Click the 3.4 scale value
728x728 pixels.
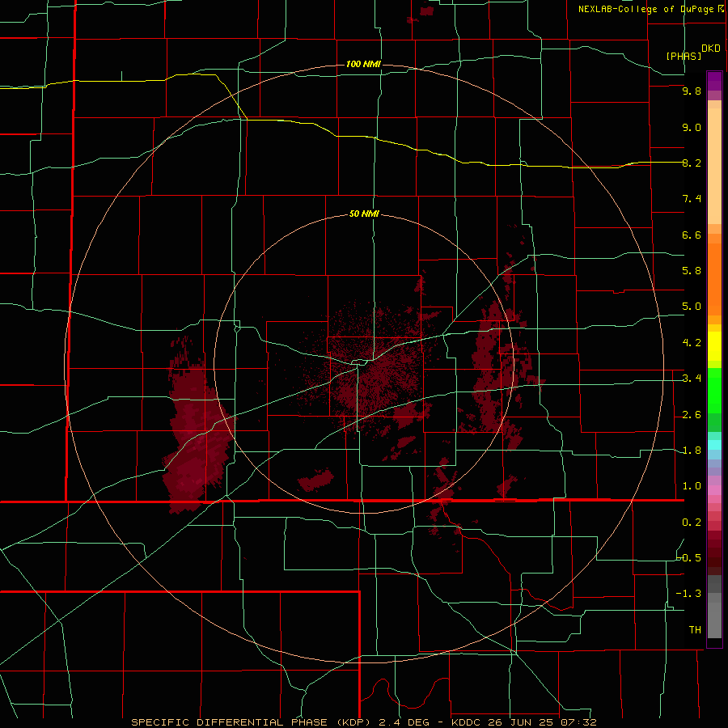point(692,379)
